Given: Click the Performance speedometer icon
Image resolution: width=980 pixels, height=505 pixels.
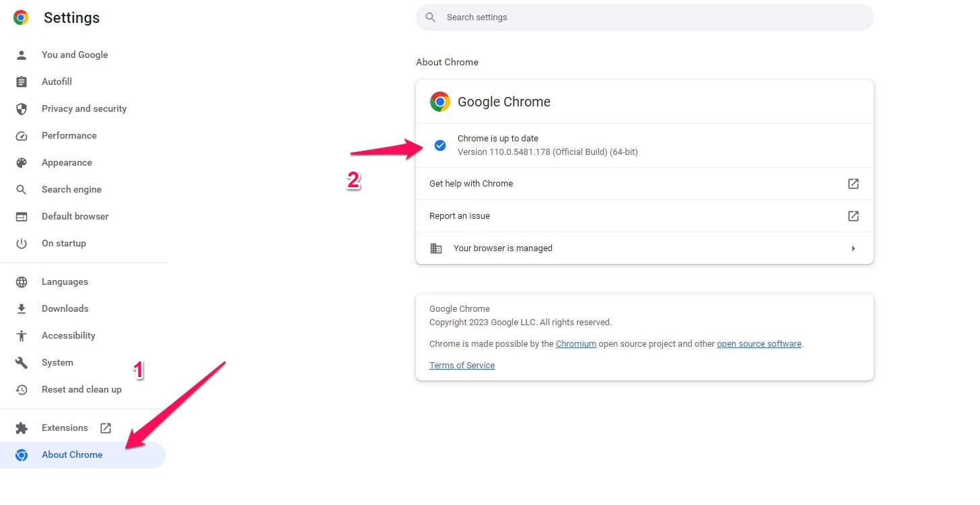Looking at the screenshot, I should coord(21,135).
